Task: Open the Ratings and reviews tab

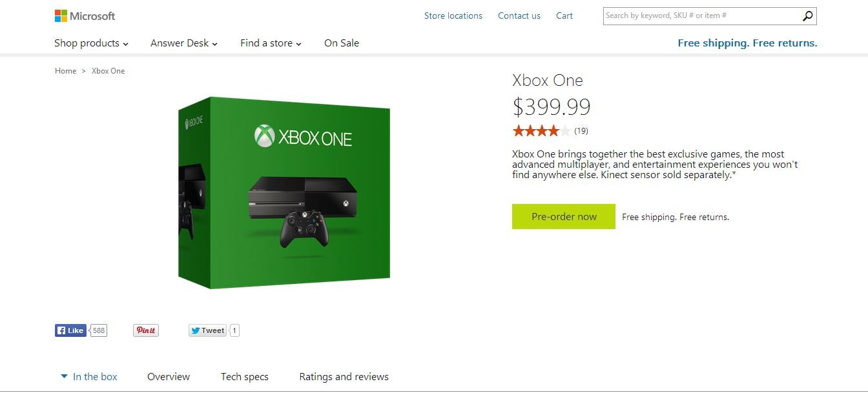Action: coord(344,377)
